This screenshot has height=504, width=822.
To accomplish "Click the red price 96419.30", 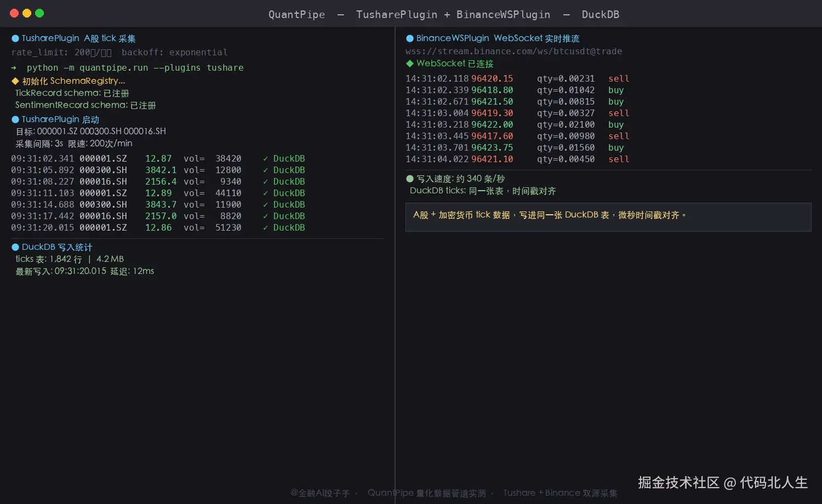I will [x=492, y=113].
